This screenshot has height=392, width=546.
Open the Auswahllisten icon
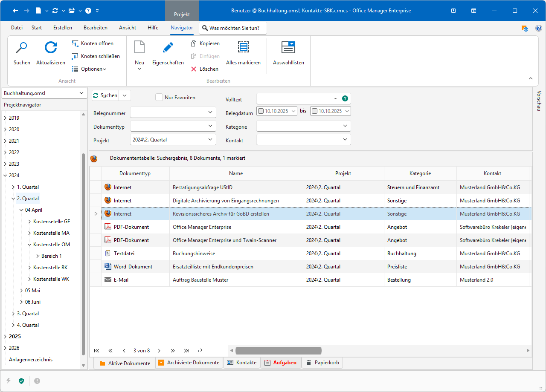tap(288, 48)
